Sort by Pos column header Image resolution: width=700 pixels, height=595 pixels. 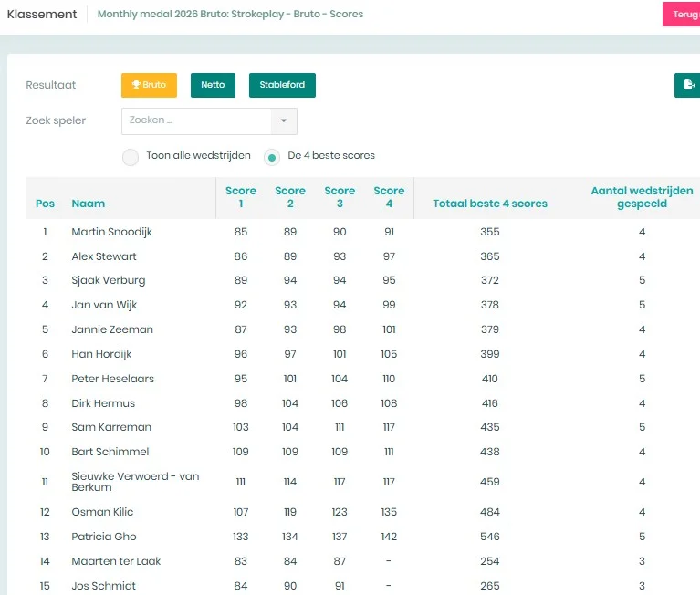coord(45,204)
